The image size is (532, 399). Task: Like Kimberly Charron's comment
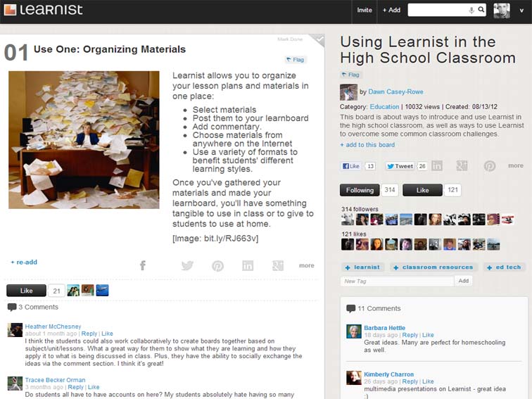click(x=428, y=381)
